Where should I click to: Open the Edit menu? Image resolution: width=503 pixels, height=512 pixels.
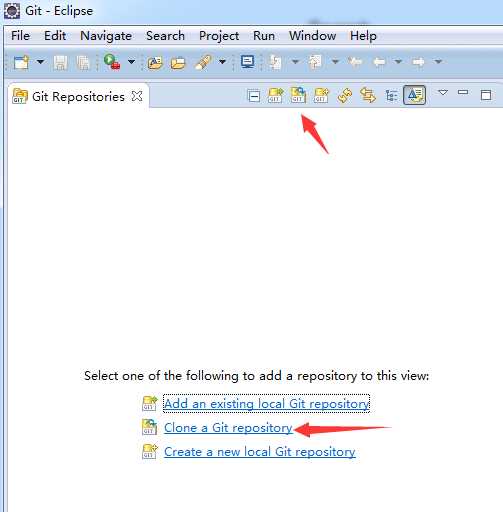[x=55, y=36]
